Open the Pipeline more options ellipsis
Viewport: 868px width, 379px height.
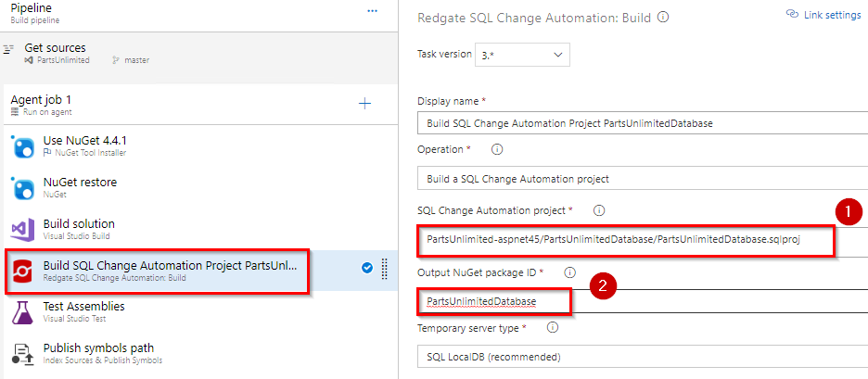point(372,10)
